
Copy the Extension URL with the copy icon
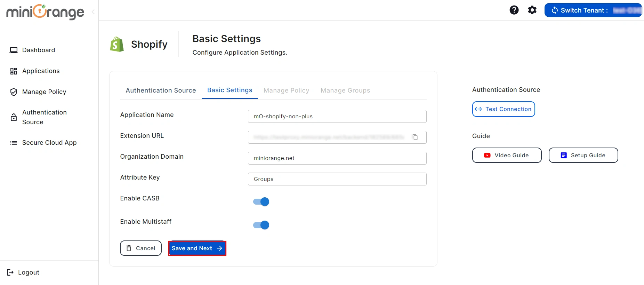tap(415, 137)
